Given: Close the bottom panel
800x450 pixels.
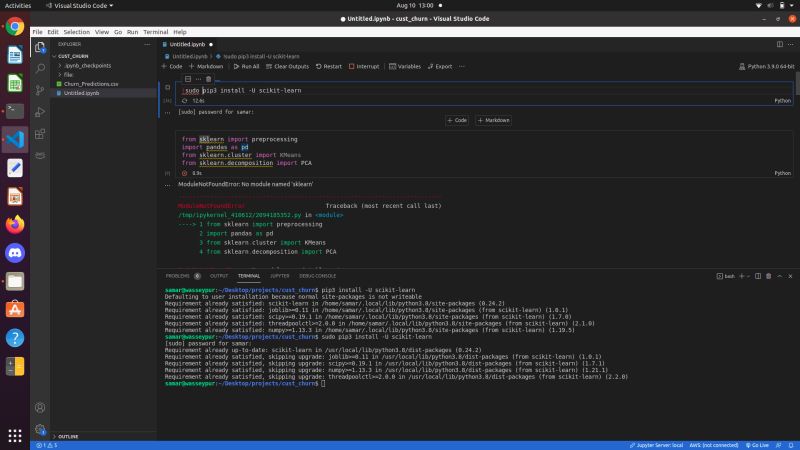Looking at the screenshot, I should [x=790, y=276].
